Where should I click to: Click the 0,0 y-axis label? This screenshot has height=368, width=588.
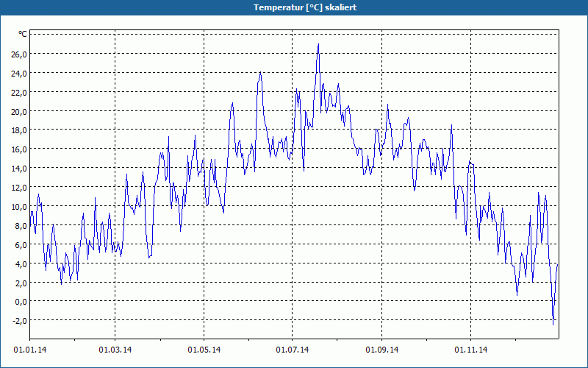coord(20,302)
